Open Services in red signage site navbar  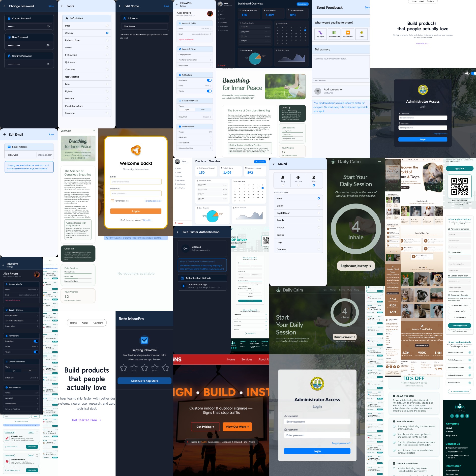[247, 359]
